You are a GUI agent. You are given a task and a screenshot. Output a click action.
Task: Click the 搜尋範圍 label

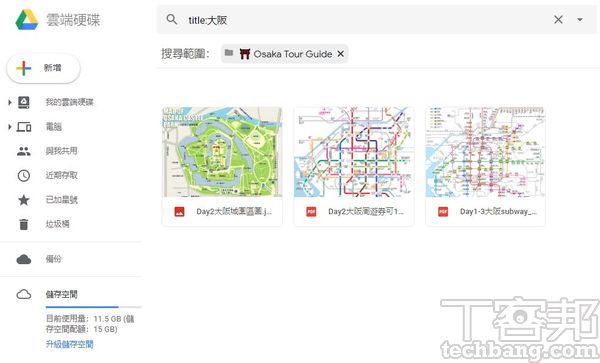pyautogui.click(x=185, y=54)
